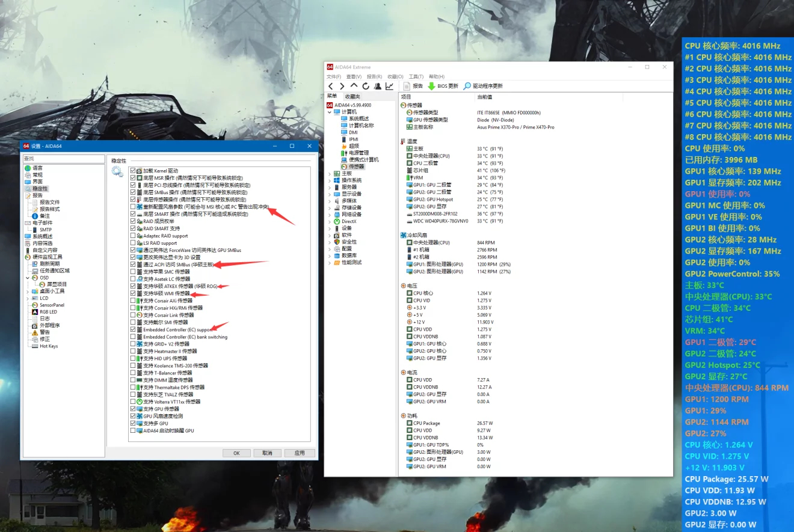Open the user icon in AIDA64 toolbar
794x532 pixels.
378,86
